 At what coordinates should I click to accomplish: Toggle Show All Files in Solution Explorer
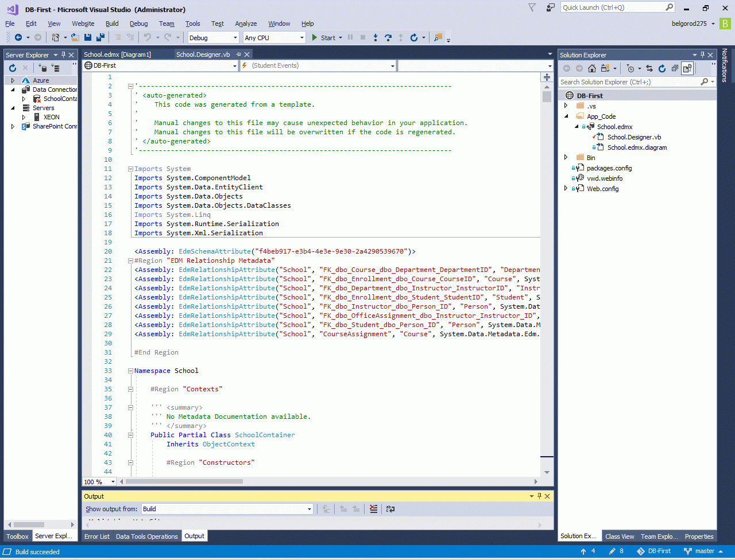click(x=687, y=68)
